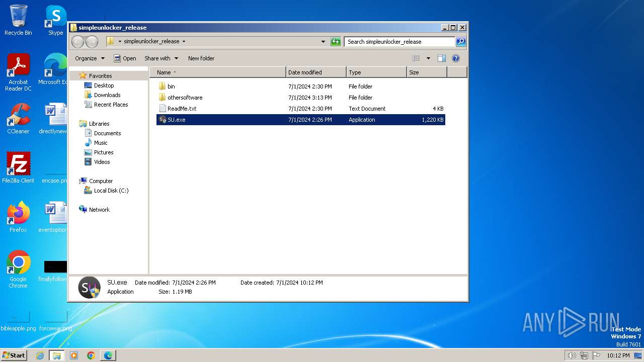
Task: Click the Back navigation arrow in Explorer
Action: (77, 42)
